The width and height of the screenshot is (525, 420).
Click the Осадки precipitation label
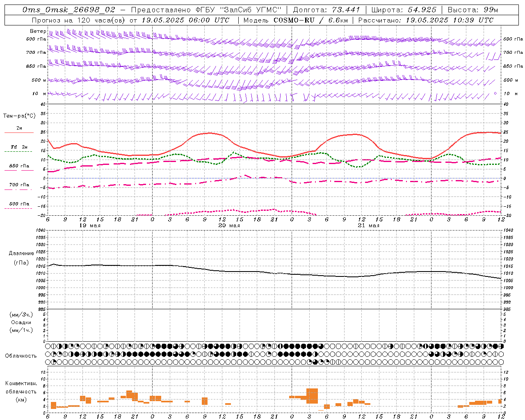tap(21, 322)
